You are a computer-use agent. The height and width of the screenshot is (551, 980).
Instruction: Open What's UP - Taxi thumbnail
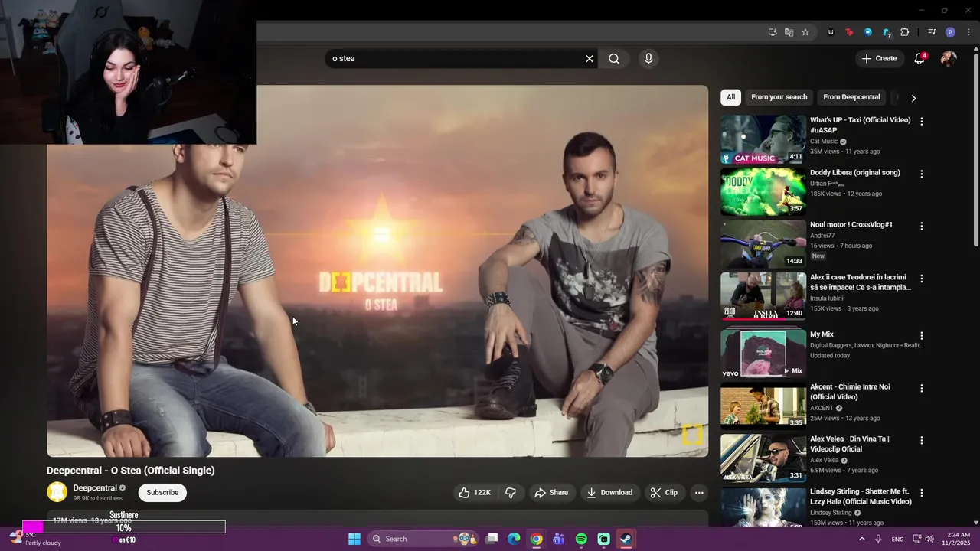point(763,139)
